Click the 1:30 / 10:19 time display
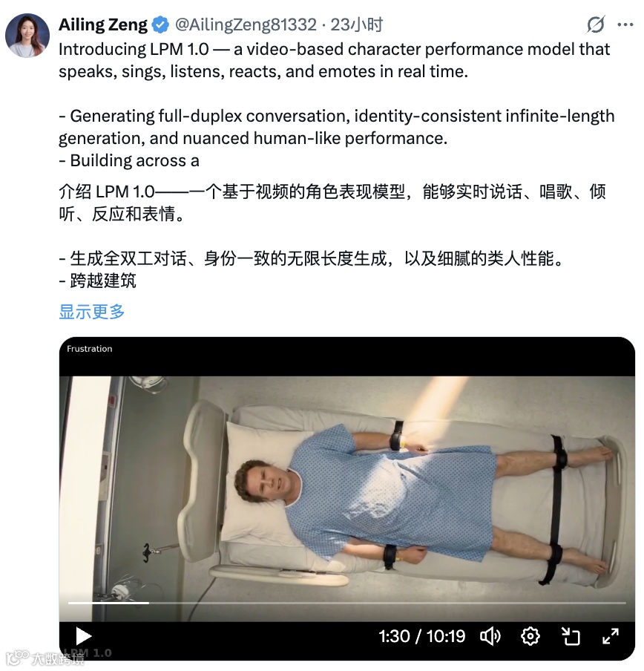The height and width of the screenshot is (671, 644). pyautogui.click(x=421, y=636)
